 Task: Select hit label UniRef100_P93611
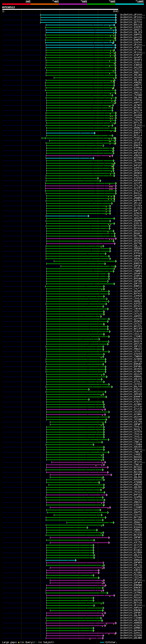(131, 138)
